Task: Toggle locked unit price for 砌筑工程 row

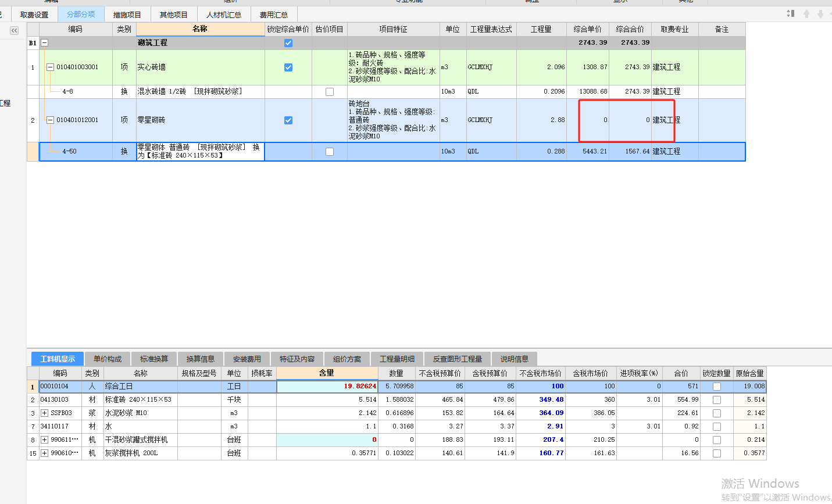Action: pyautogui.click(x=288, y=43)
